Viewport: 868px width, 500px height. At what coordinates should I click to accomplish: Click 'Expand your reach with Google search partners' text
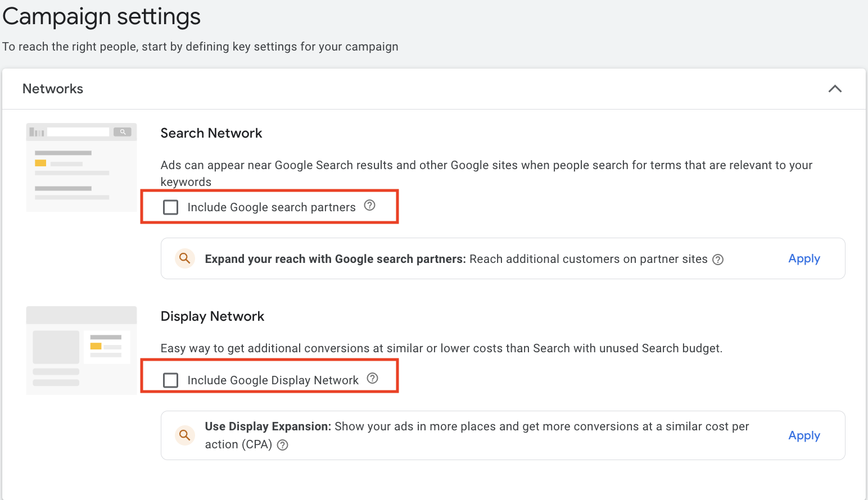point(336,259)
